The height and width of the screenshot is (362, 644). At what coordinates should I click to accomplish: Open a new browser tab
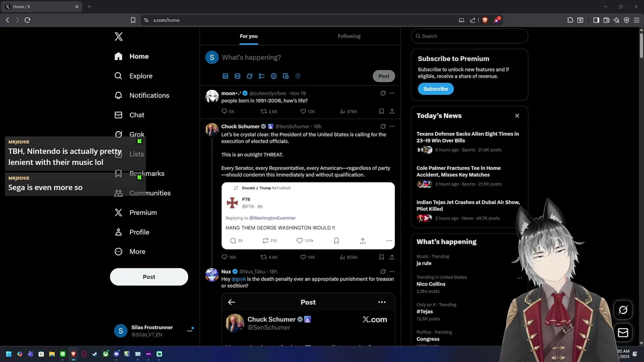click(x=89, y=7)
